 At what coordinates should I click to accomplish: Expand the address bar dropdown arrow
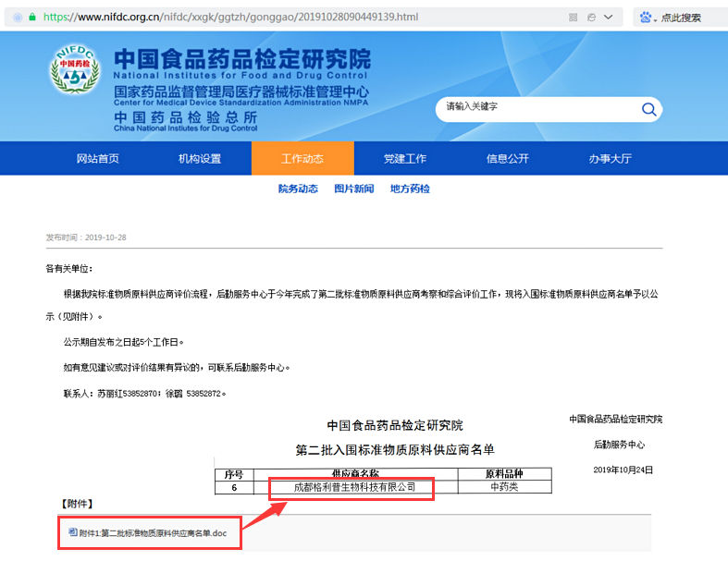click(611, 17)
